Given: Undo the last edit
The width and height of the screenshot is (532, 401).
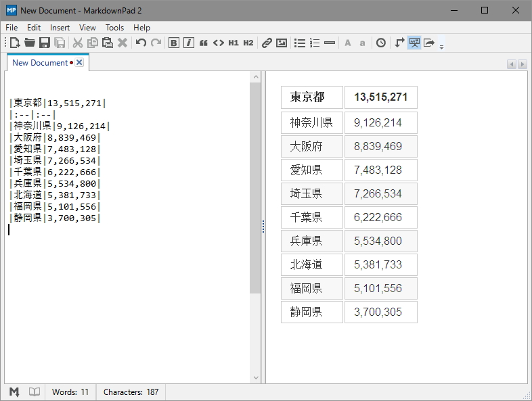Looking at the screenshot, I should pyautogui.click(x=141, y=43).
